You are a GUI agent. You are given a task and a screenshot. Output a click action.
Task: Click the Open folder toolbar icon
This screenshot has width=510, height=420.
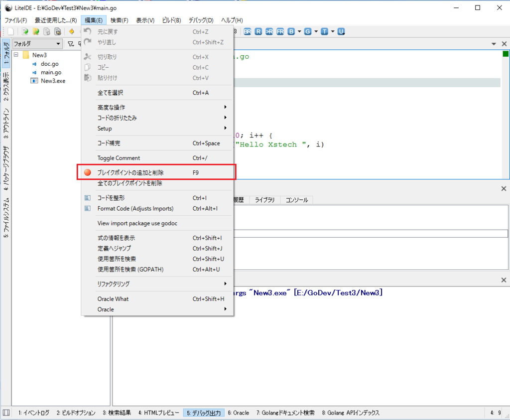click(36, 31)
